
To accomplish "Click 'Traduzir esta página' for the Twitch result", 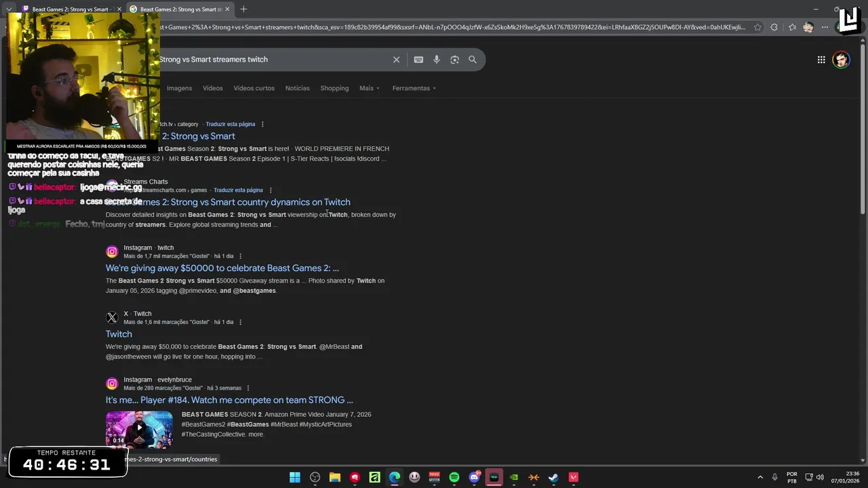I will tap(231, 124).
